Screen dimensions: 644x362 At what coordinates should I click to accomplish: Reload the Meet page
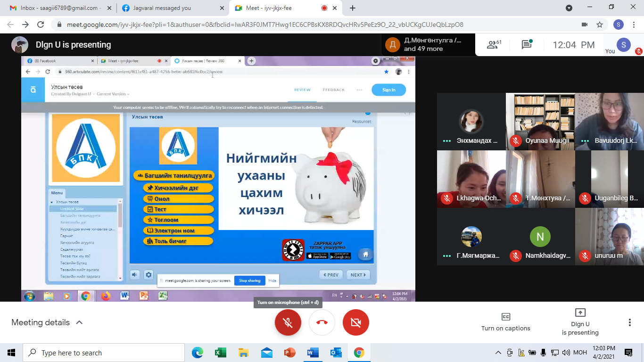(x=41, y=25)
